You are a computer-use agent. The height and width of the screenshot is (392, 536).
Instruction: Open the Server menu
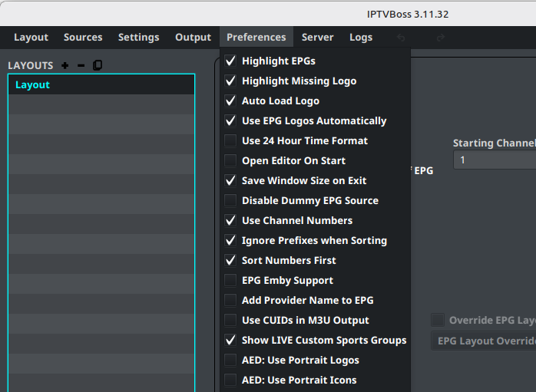point(318,38)
